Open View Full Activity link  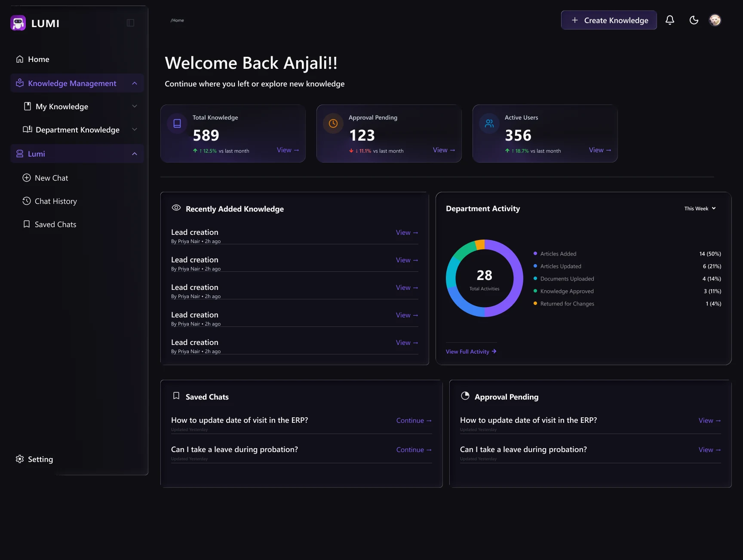point(471,352)
